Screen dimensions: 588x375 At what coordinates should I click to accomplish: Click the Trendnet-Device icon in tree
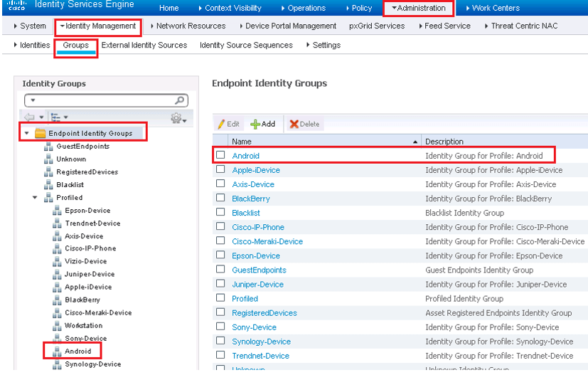pyautogui.click(x=57, y=223)
